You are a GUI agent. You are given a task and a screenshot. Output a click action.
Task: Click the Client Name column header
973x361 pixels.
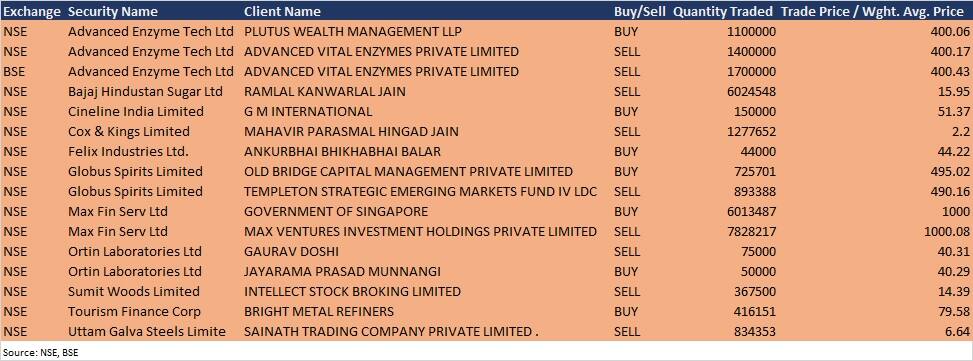pos(282,11)
